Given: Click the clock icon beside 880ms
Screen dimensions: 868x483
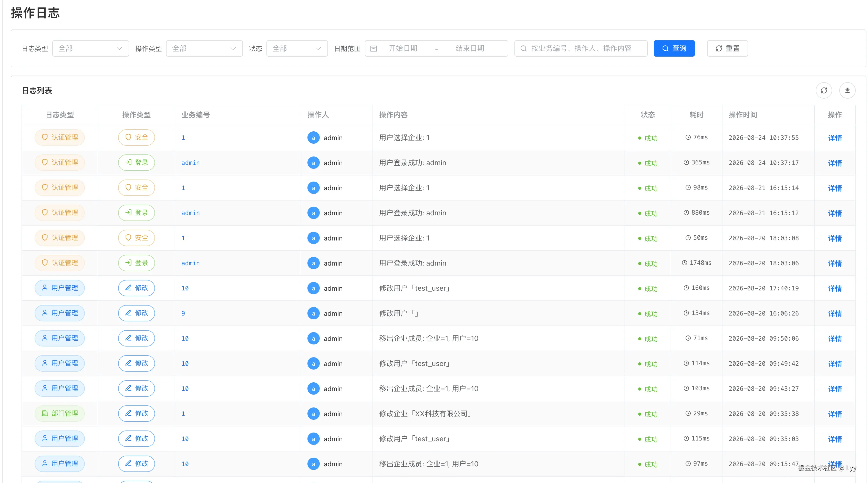Looking at the screenshot, I should pos(686,213).
